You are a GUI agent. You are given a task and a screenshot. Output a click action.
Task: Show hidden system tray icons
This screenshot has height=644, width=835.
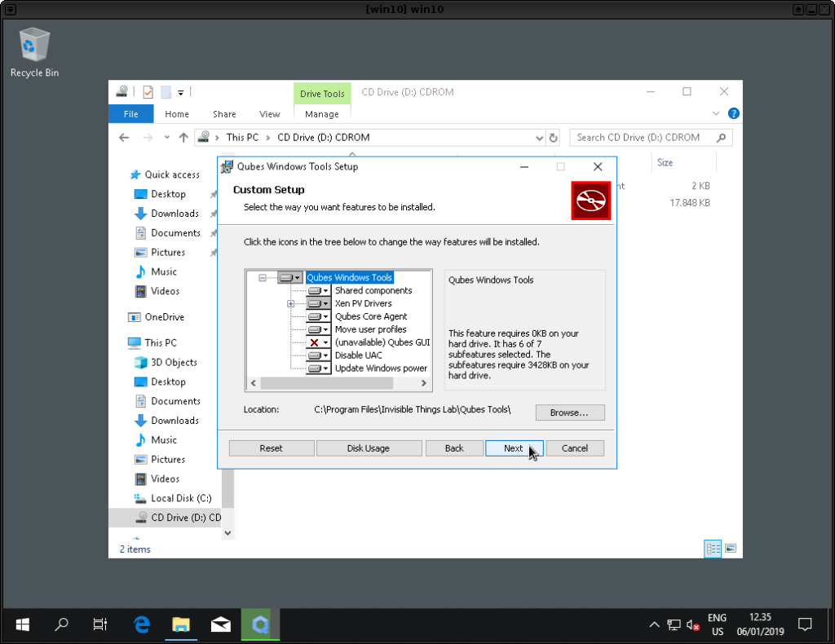pos(655,624)
